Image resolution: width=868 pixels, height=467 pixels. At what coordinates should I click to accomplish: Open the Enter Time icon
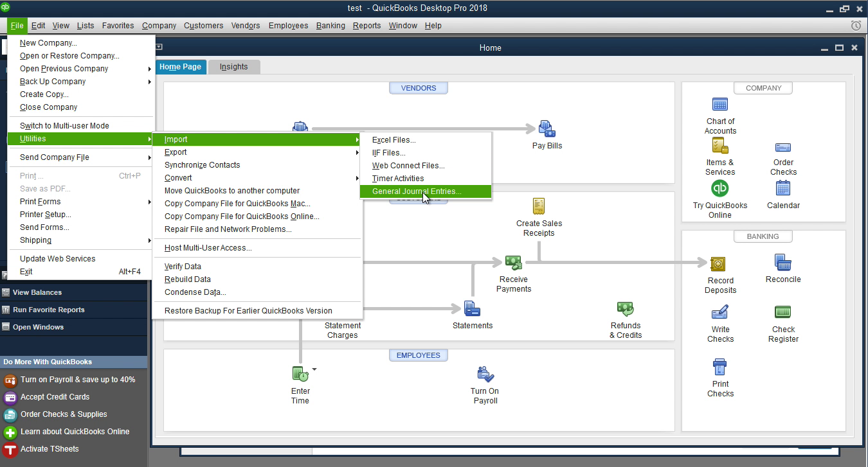300,374
